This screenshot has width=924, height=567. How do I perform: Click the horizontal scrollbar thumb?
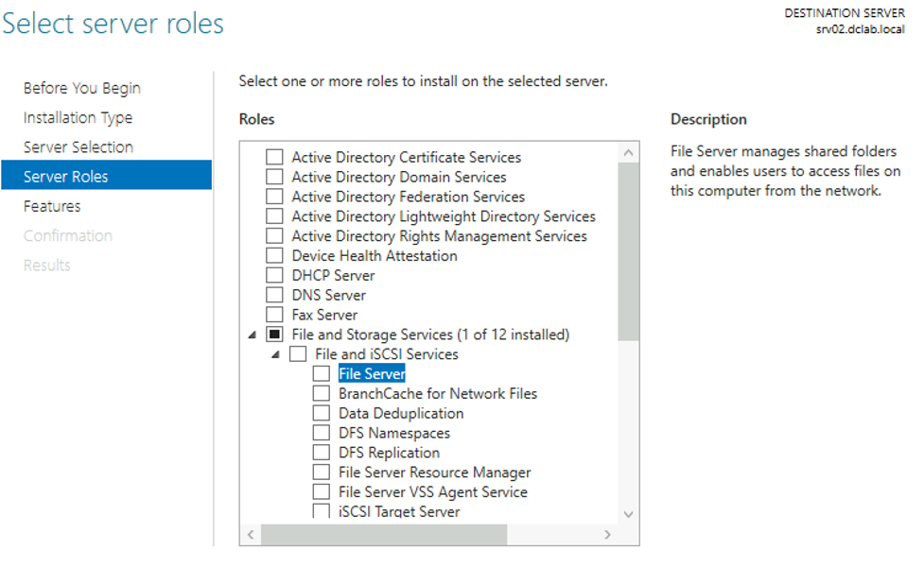[x=384, y=535]
